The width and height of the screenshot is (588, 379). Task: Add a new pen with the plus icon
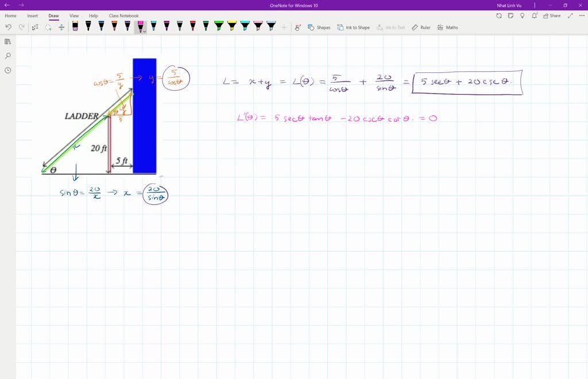point(283,26)
